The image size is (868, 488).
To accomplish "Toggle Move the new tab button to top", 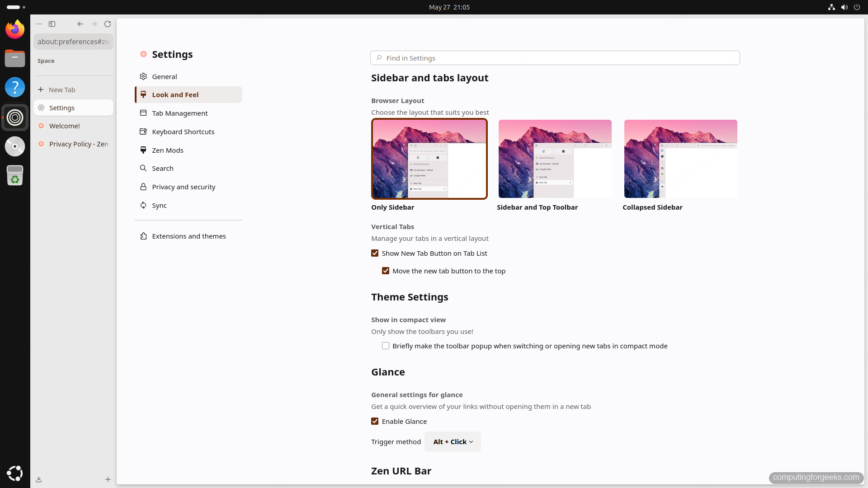I will [x=386, y=271].
